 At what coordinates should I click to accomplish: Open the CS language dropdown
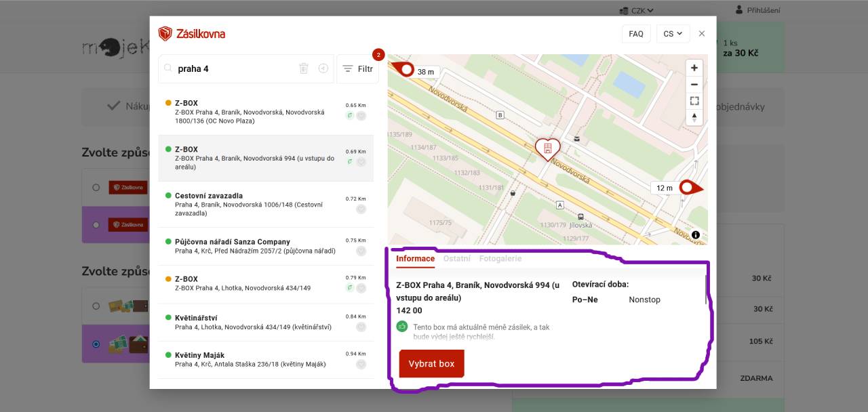pyautogui.click(x=673, y=34)
